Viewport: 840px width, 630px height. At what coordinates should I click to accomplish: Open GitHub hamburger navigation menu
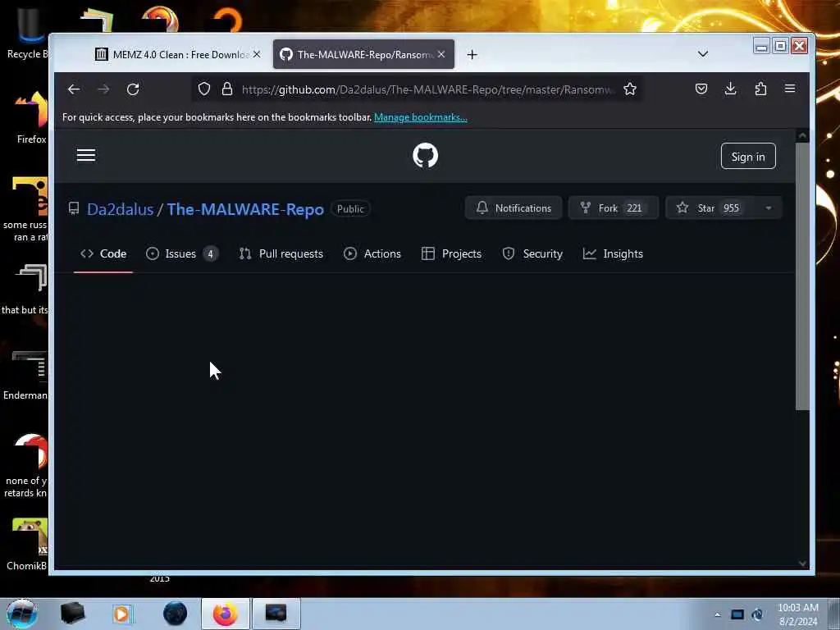coord(85,155)
